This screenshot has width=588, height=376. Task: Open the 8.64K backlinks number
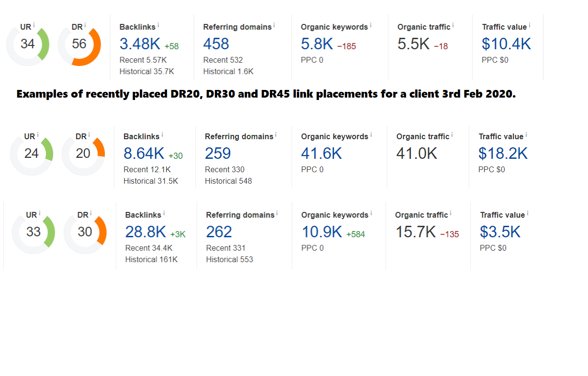(144, 154)
